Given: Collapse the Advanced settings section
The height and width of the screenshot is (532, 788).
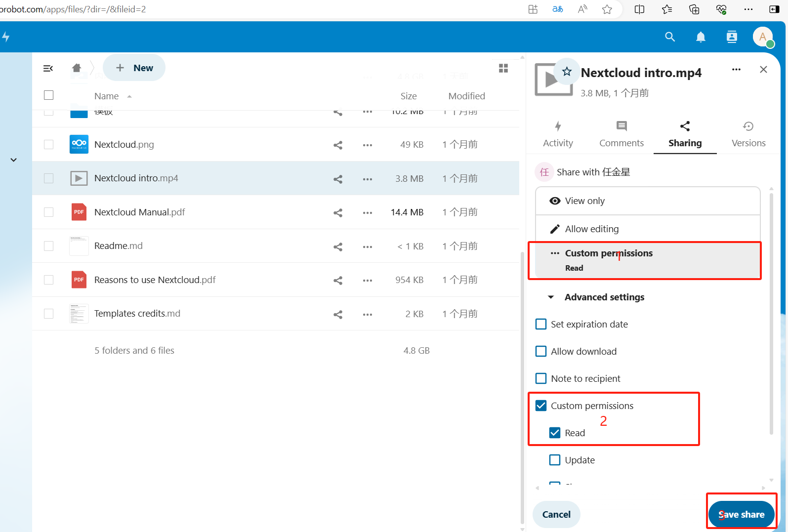Looking at the screenshot, I should 551,297.
